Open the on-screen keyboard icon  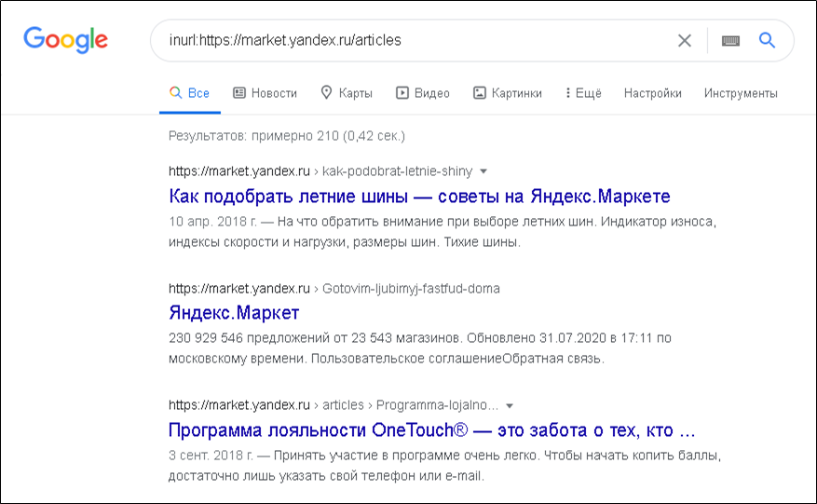[730, 41]
